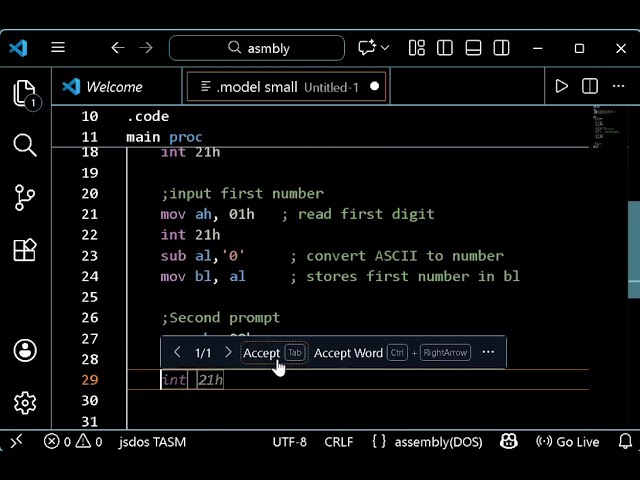The height and width of the screenshot is (480, 640).
Task: Accept the inline suggestion
Action: click(x=274, y=353)
